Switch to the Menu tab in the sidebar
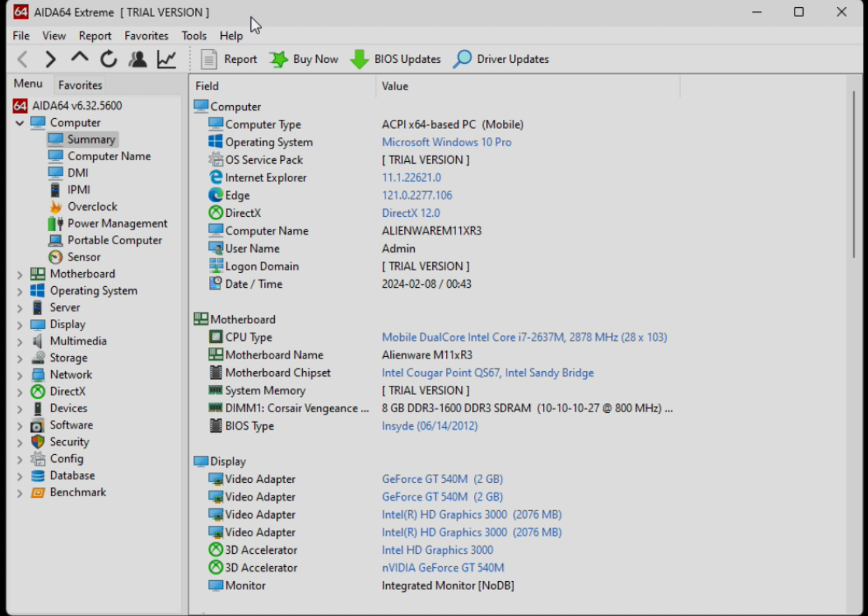Image resolution: width=868 pixels, height=616 pixels. pyautogui.click(x=28, y=84)
